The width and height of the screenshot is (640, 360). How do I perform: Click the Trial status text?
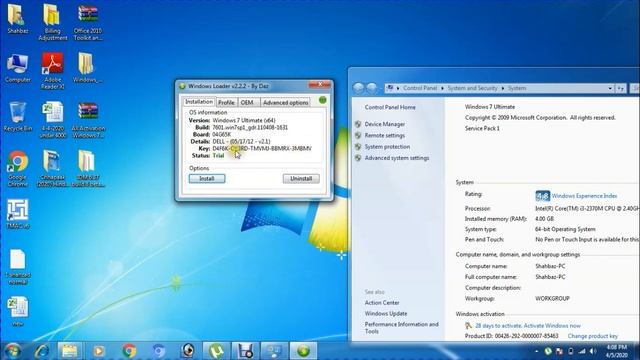[218, 156]
